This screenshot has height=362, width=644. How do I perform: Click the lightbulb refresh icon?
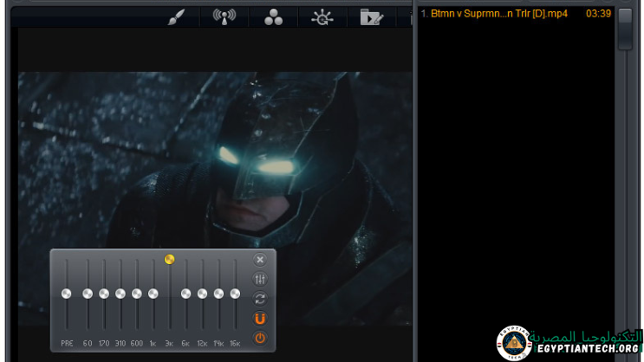322,16
